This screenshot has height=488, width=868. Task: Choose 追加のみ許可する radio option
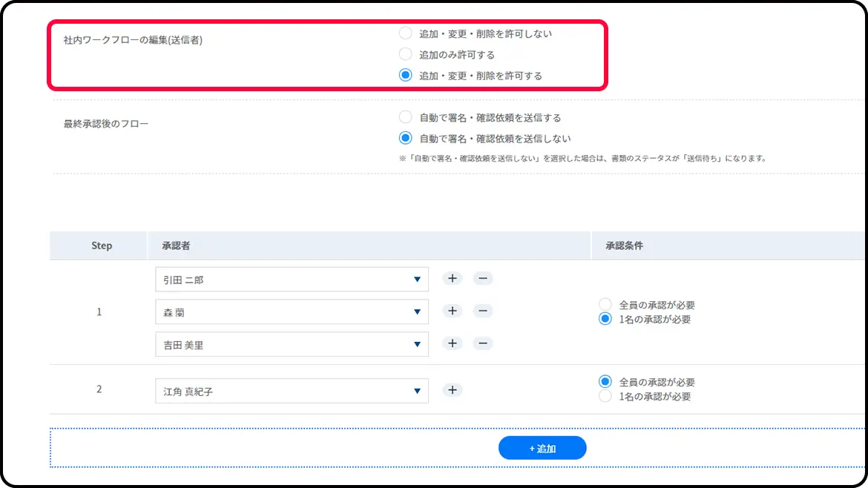click(405, 54)
